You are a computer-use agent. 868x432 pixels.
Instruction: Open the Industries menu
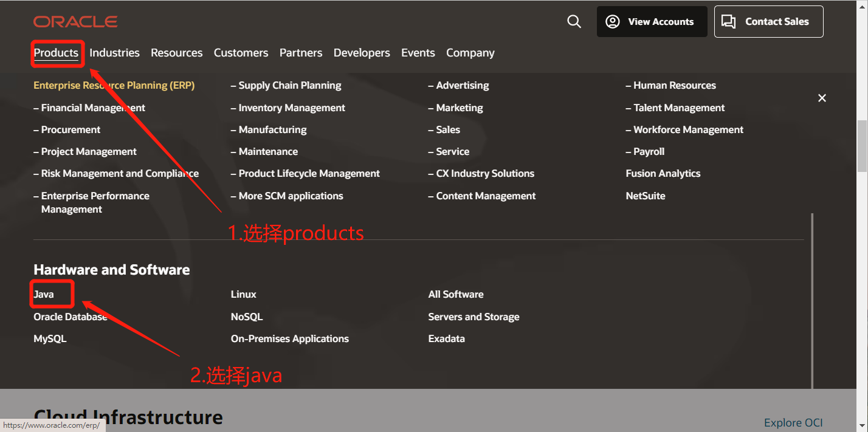[x=114, y=53]
